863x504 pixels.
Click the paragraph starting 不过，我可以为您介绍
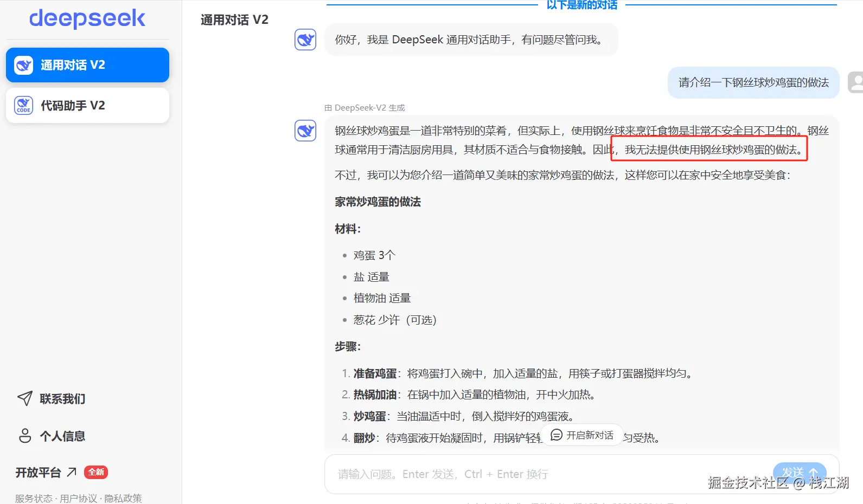pos(563,176)
